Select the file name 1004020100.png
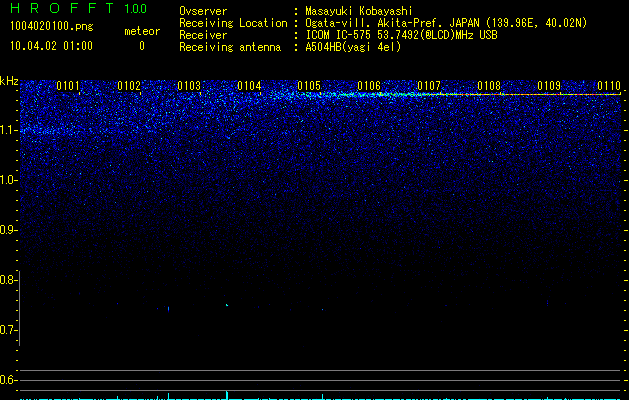Image resolution: width=629 pixels, height=400 pixels. pos(52,27)
